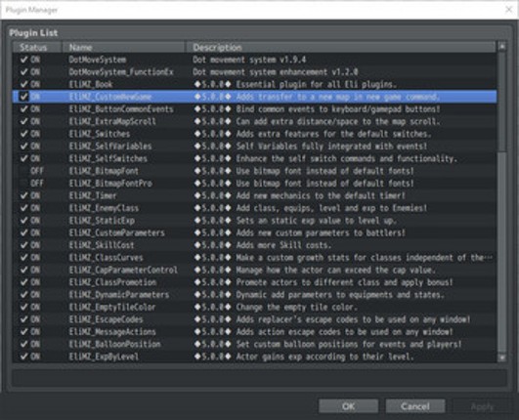Click description 'Essential plugin for all Eli plugins.'

(316, 84)
